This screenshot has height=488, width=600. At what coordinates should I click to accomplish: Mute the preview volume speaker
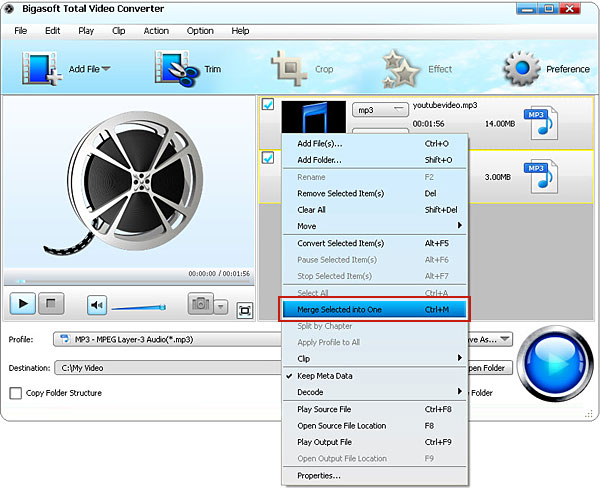(97, 305)
